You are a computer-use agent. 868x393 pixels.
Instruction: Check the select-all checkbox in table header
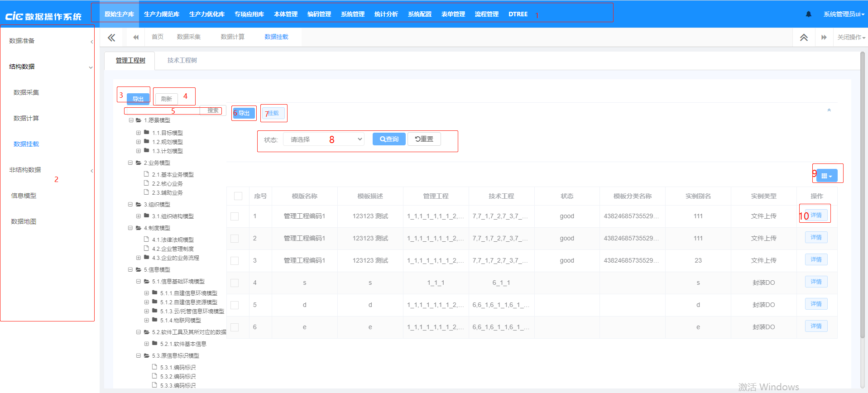238,196
